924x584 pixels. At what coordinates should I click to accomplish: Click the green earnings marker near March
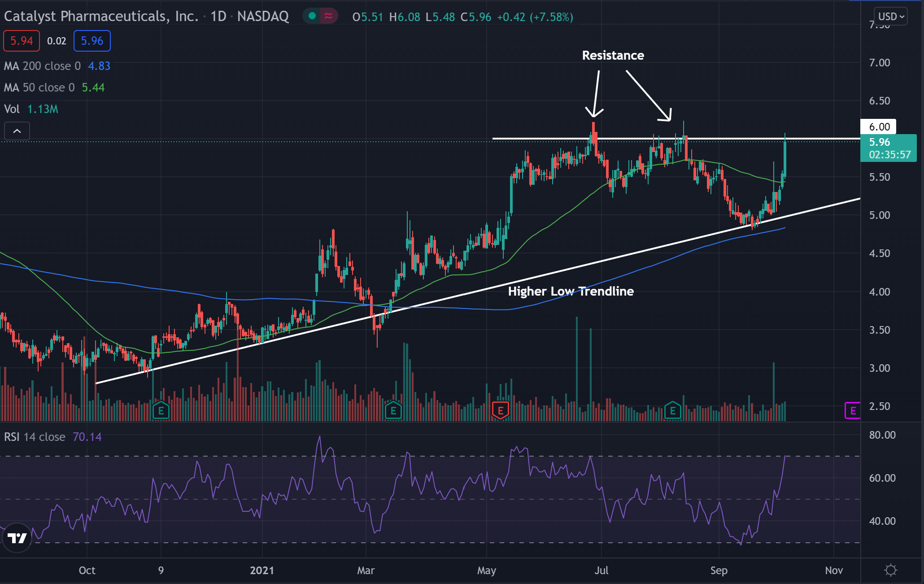click(x=393, y=410)
